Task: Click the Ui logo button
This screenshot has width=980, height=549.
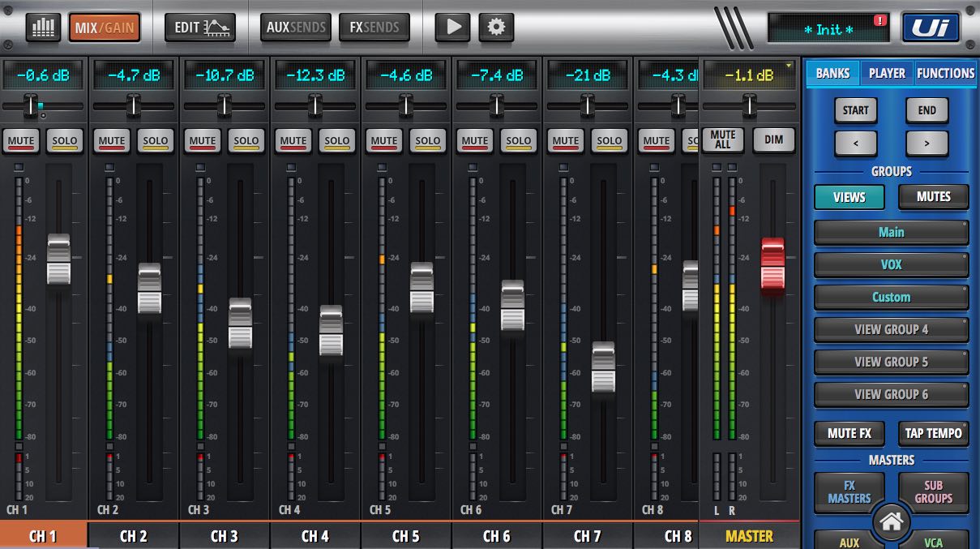Action: (931, 28)
